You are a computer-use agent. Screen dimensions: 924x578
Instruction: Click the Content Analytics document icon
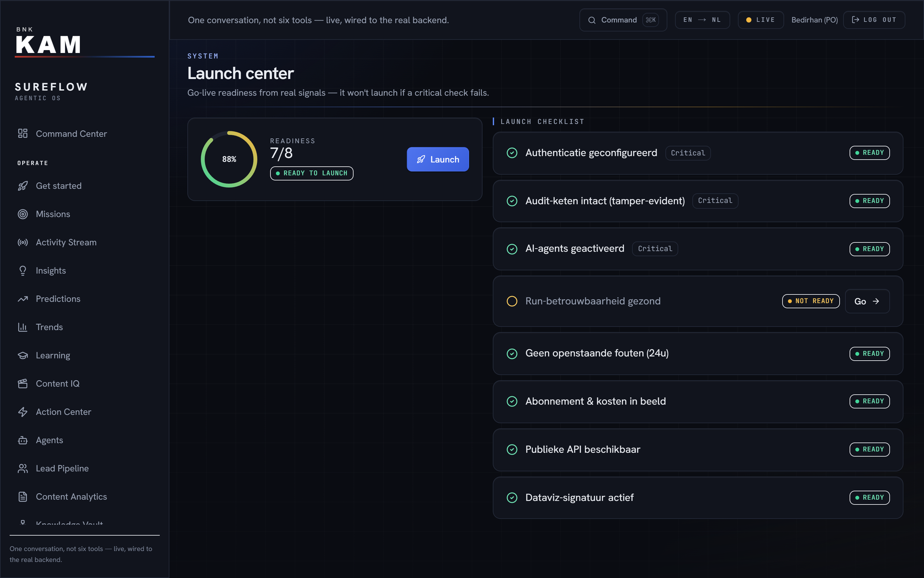pyautogui.click(x=23, y=497)
